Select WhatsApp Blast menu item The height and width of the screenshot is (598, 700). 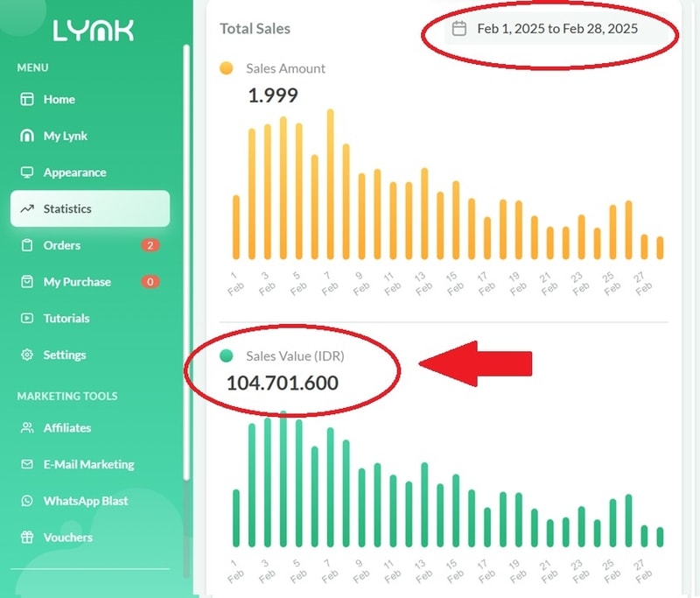[x=85, y=501]
